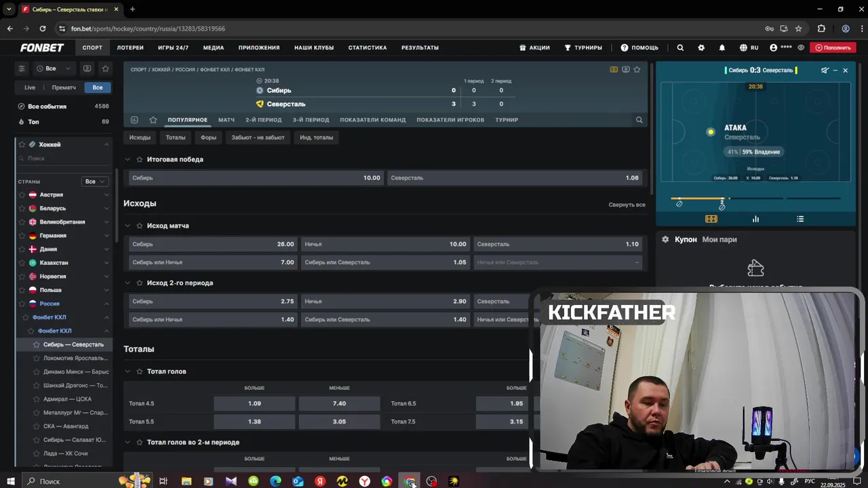This screenshot has width=868, height=488.
Task: Favorite the Тотал голов market
Action: (x=140, y=371)
